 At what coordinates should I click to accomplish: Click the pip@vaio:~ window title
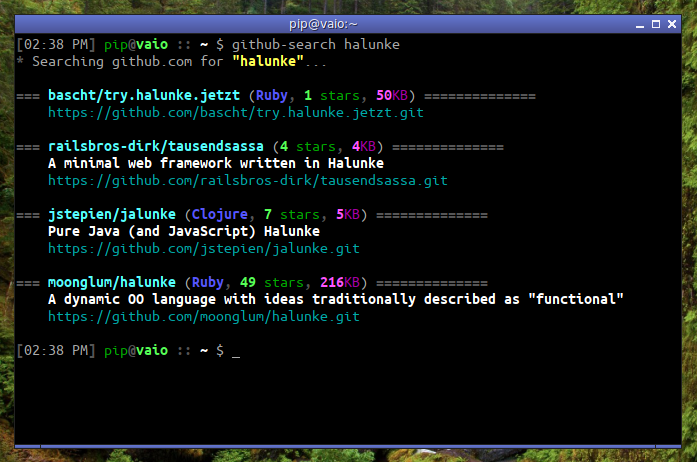pyautogui.click(x=323, y=24)
